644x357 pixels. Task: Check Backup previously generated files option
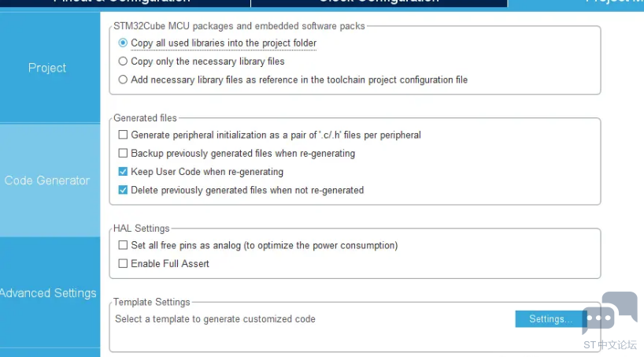tap(123, 153)
